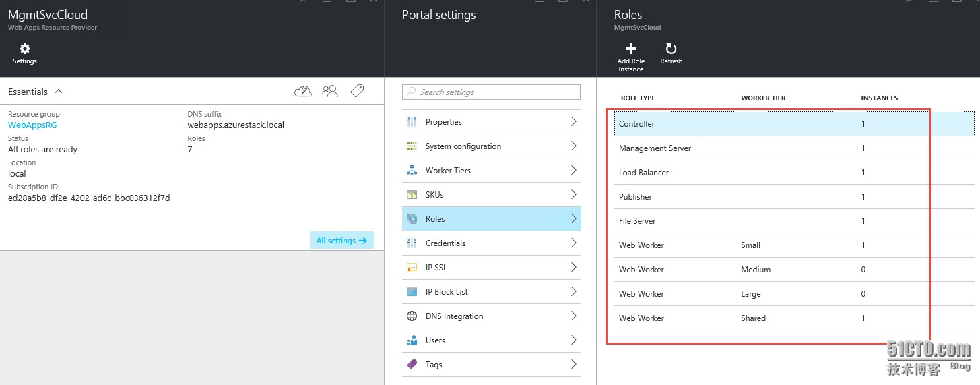Click the Roles icon in settings list

(x=412, y=219)
